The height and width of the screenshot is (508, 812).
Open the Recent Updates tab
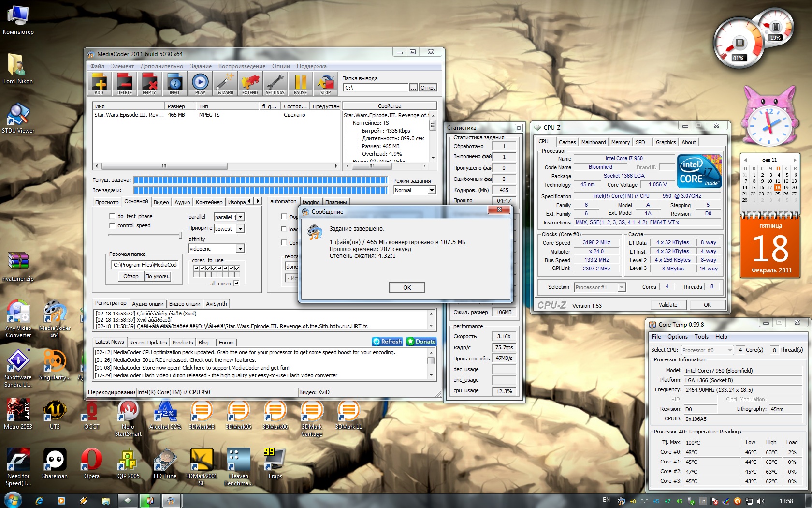(x=148, y=343)
